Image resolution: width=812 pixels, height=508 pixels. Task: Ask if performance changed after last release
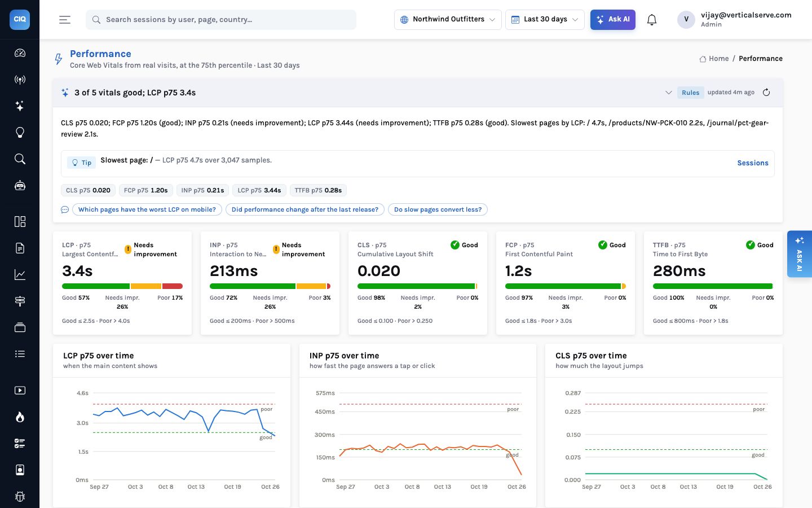point(305,209)
